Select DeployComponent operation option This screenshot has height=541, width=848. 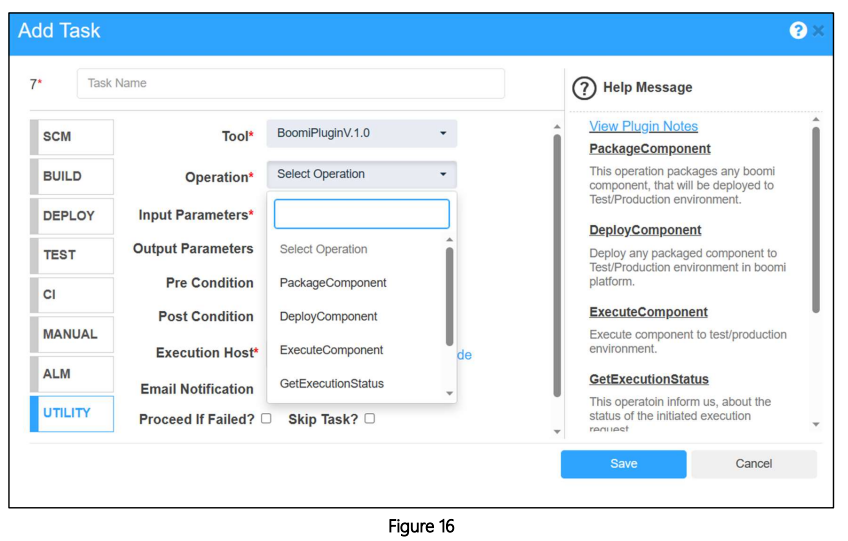(328, 316)
